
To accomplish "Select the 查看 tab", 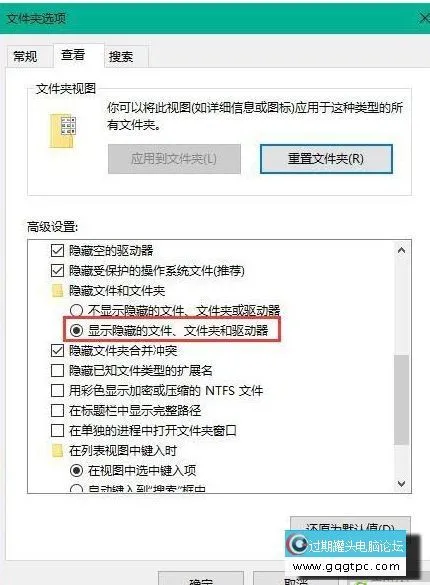I will (x=73, y=55).
